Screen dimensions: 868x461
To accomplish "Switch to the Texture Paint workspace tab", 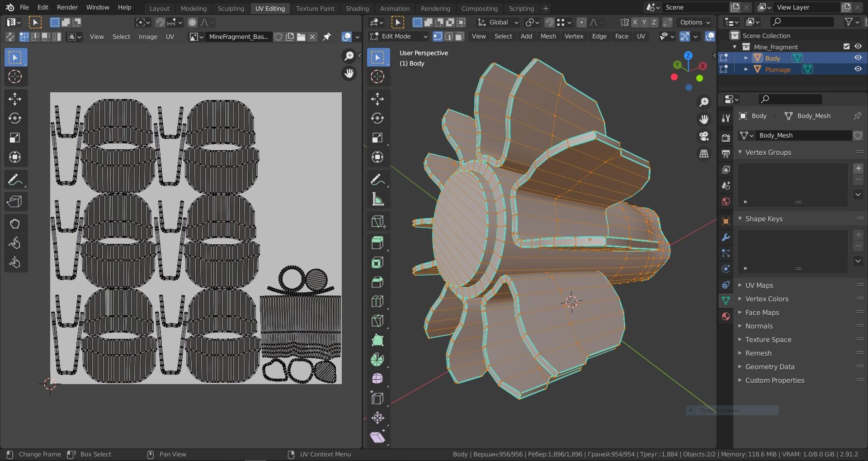I will point(315,8).
